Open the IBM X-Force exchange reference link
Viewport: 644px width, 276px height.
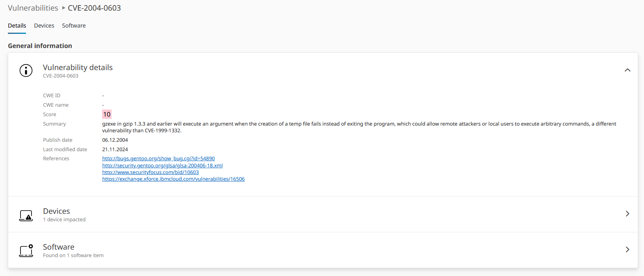click(x=173, y=179)
